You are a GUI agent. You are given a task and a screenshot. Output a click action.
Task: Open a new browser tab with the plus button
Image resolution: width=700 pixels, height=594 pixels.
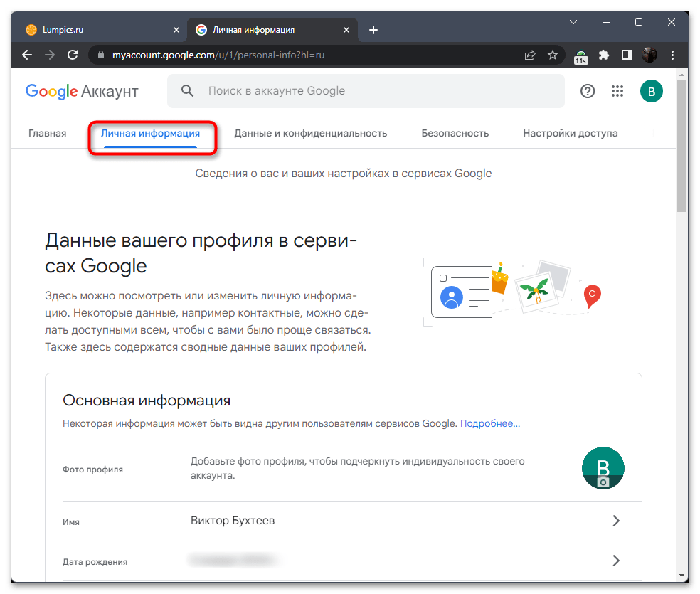tap(373, 29)
